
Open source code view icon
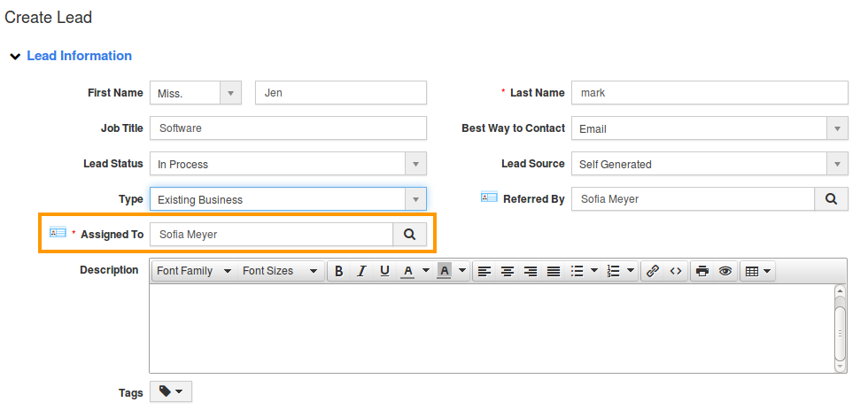pos(675,271)
